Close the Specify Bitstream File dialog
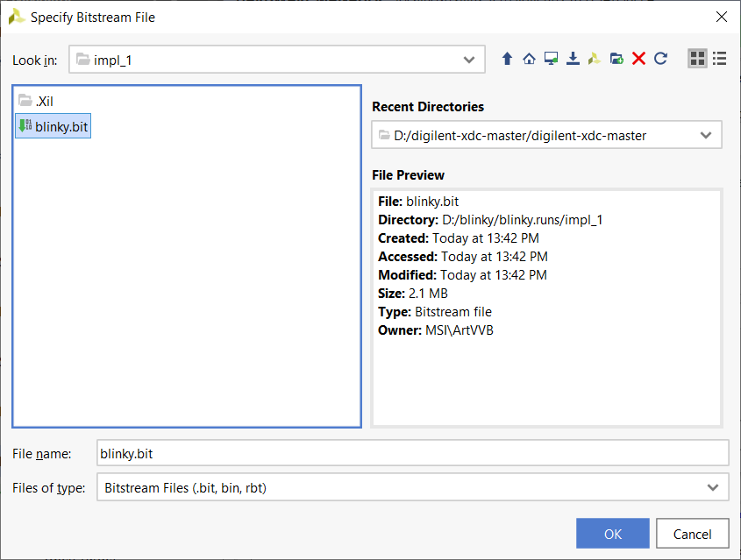This screenshot has width=741, height=560. 721,17
